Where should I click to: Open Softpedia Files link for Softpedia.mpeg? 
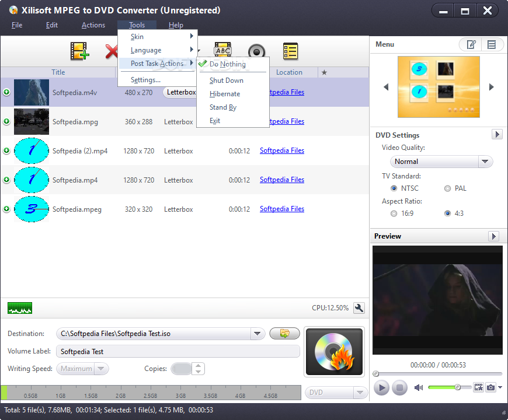(282, 209)
